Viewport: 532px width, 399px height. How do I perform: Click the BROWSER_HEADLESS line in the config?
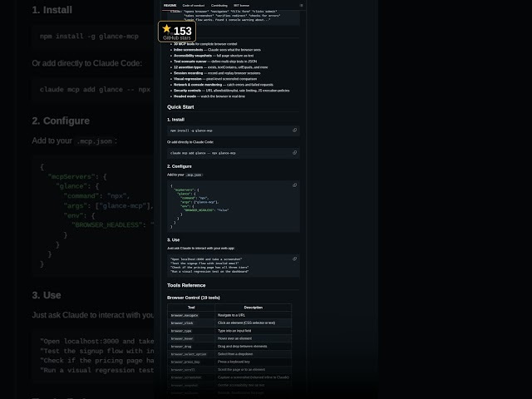point(206,210)
